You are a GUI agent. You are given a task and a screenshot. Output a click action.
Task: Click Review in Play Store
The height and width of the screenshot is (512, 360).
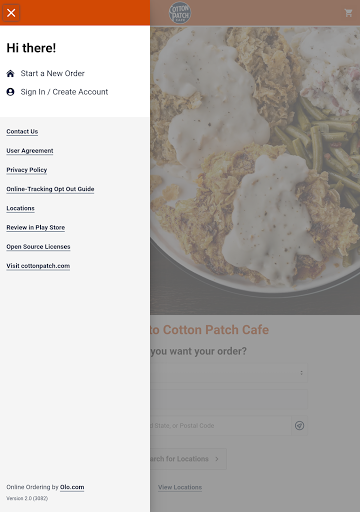(36, 227)
